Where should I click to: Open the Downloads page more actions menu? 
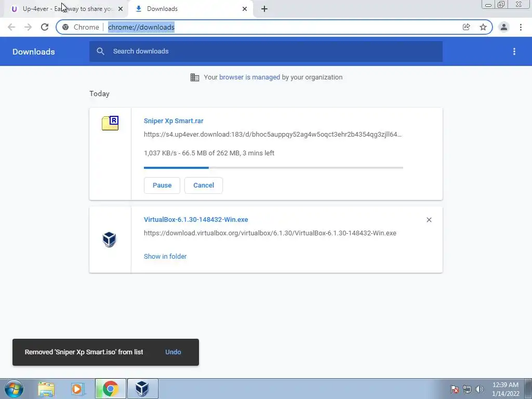click(x=514, y=51)
